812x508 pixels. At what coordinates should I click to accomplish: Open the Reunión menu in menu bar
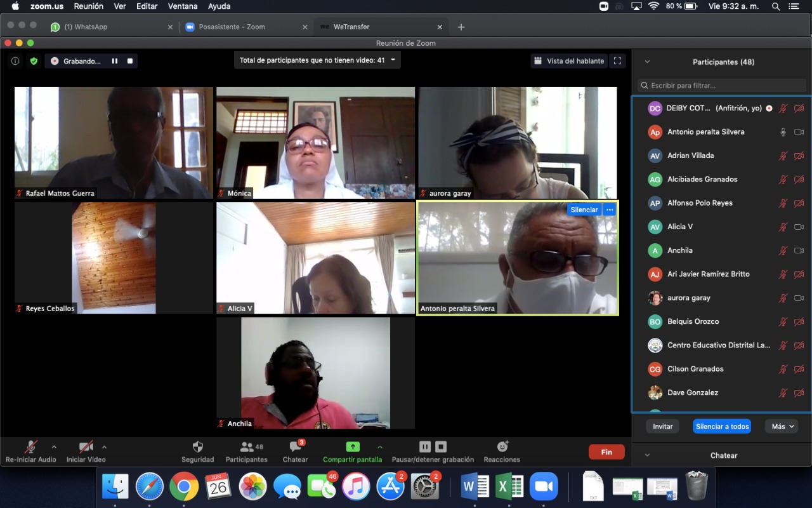point(88,6)
